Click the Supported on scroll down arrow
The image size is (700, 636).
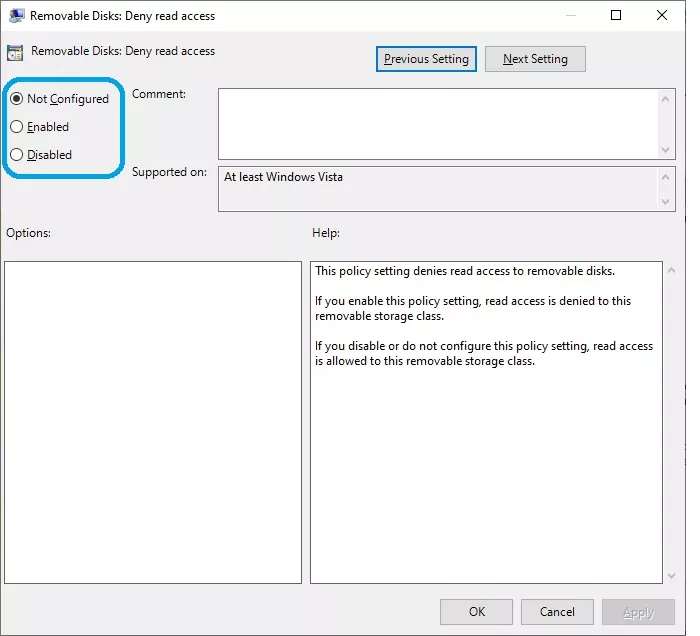tap(666, 202)
